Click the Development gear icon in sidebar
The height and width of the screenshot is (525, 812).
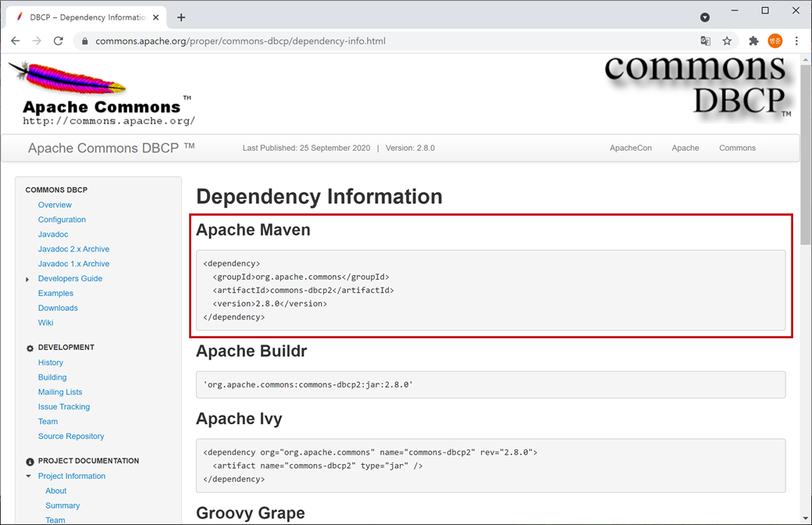pos(30,348)
